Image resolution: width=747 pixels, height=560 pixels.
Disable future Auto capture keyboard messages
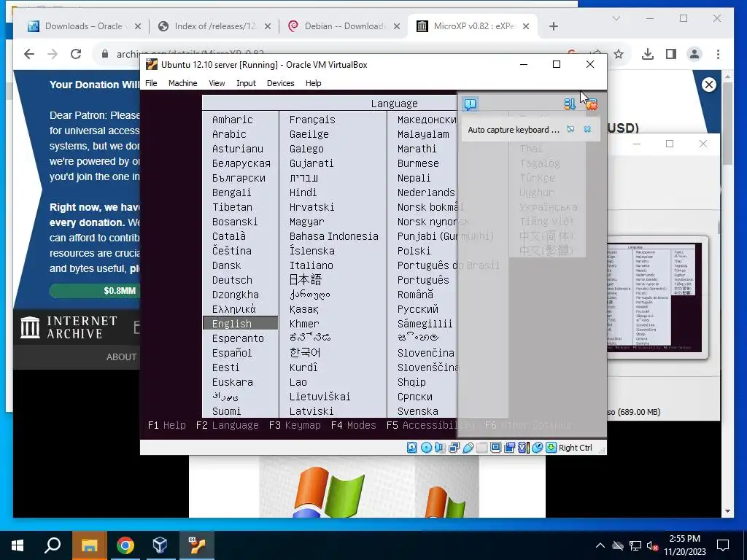click(x=570, y=130)
